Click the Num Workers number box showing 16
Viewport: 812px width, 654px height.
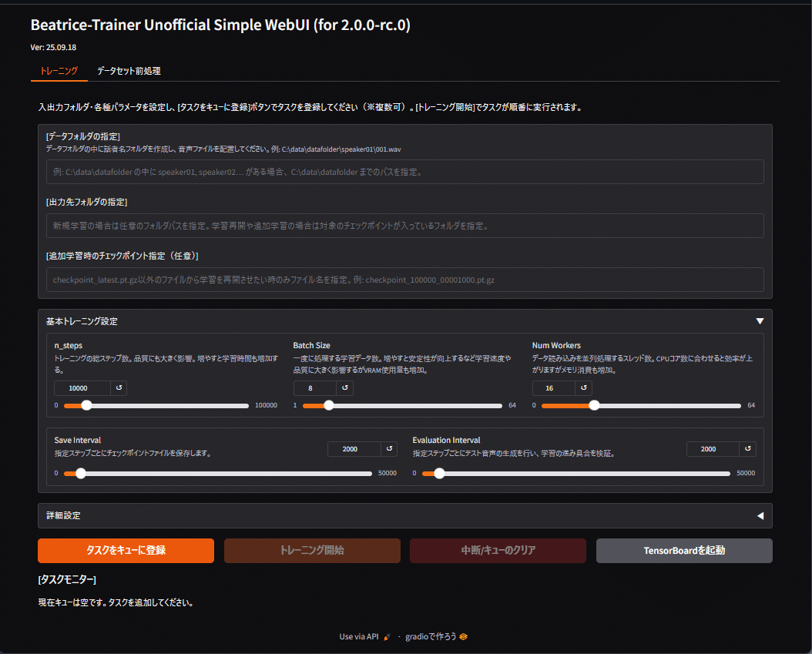(x=554, y=387)
